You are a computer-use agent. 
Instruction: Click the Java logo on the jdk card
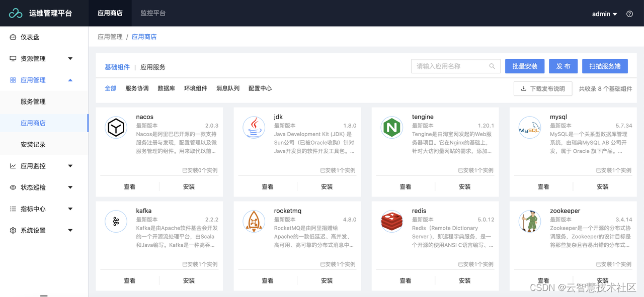coord(254,128)
